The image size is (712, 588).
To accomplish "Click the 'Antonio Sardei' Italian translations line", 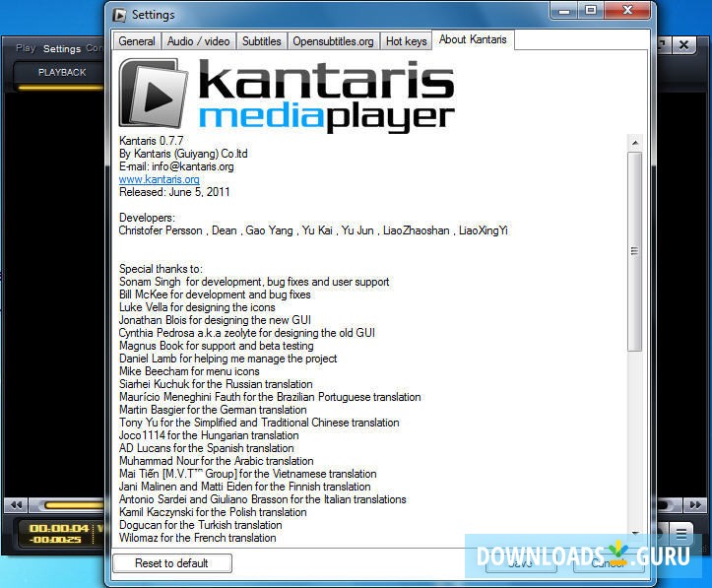I will point(263,499).
